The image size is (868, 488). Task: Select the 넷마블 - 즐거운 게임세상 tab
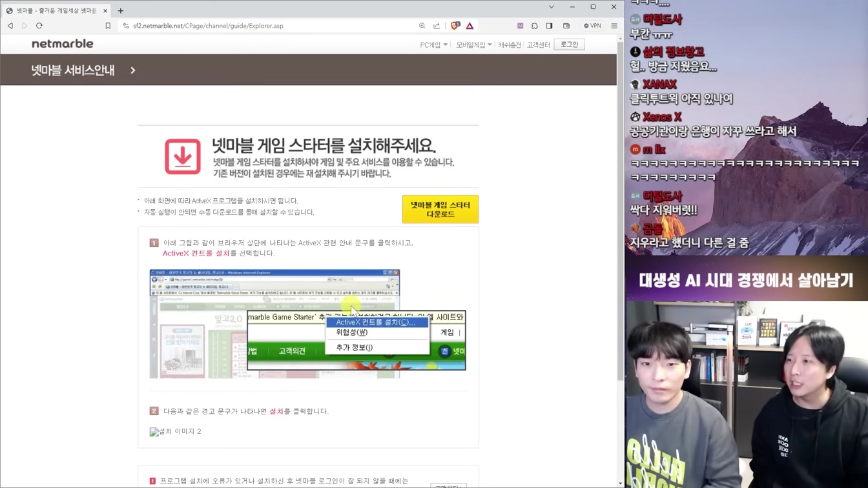coord(57,10)
